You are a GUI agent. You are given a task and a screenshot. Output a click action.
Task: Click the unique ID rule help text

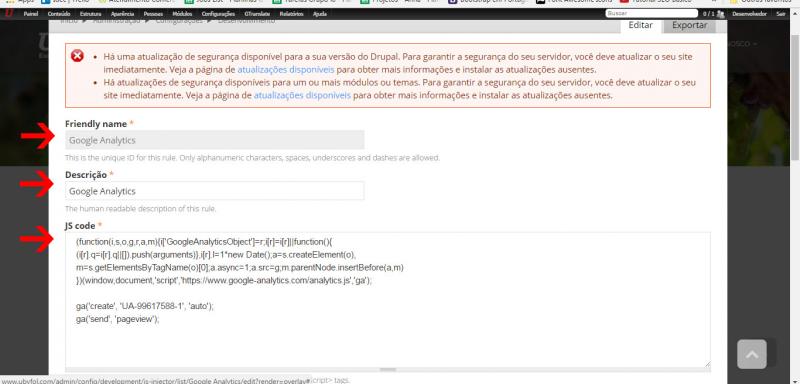coord(253,158)
